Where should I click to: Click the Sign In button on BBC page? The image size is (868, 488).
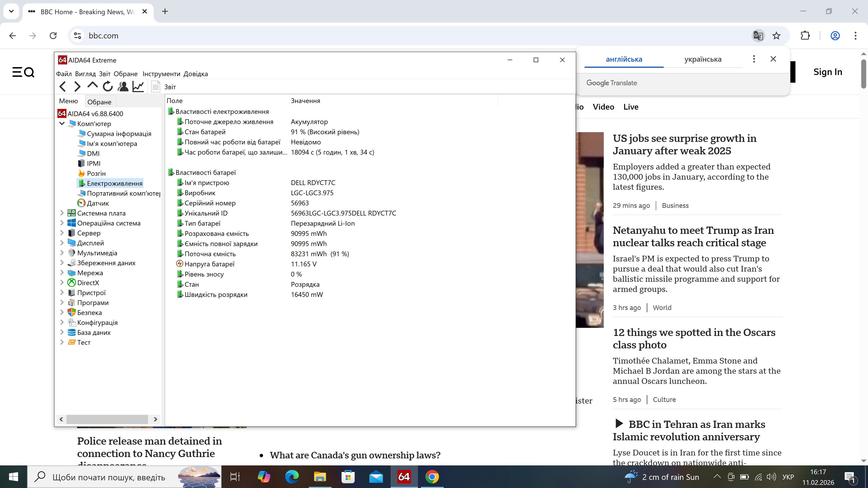coord(828,72)
